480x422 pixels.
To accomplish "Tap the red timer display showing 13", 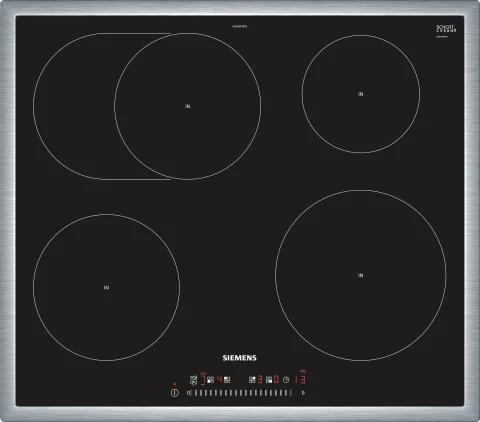I will [x=300, y=380].
